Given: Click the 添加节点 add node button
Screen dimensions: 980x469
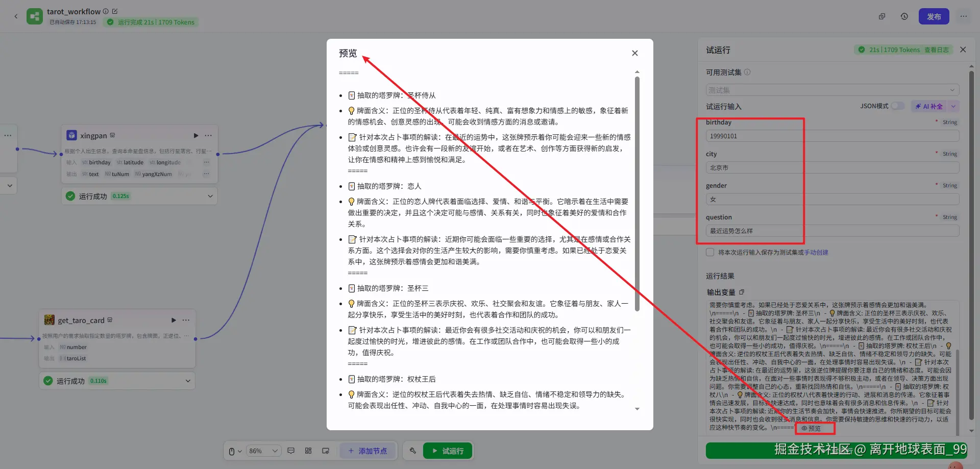Looking at the screenshot, I should click(x=367, y=451).
